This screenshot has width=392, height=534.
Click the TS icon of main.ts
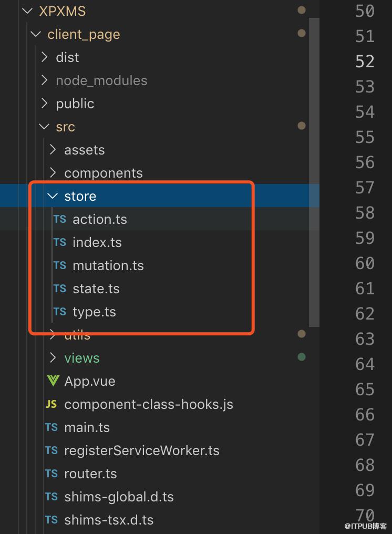tap(51, 427)
